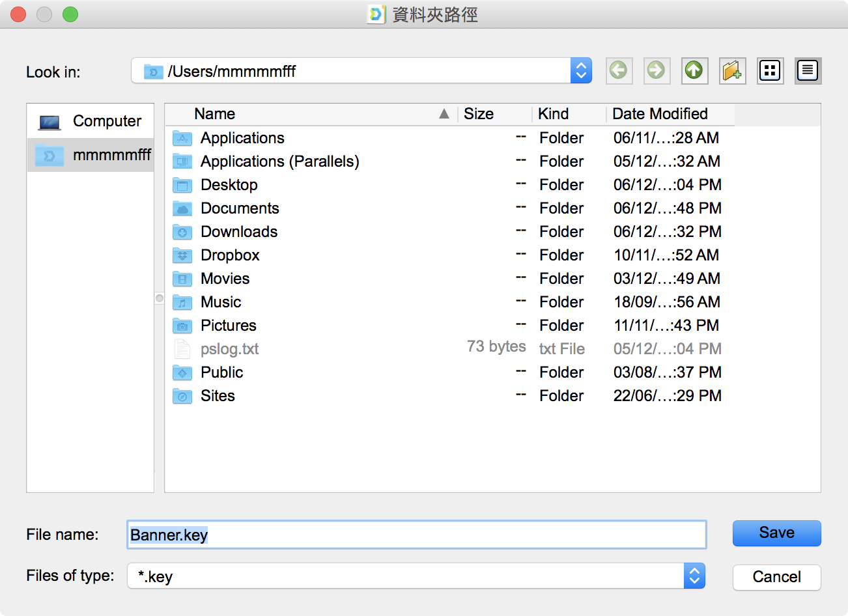848x616 pixels.
Task: Sort by the Date Modified column header
Action: [660, 114]
